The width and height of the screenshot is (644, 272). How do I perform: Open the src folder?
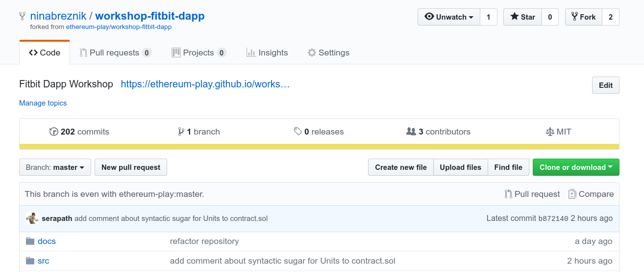[44, 261]
